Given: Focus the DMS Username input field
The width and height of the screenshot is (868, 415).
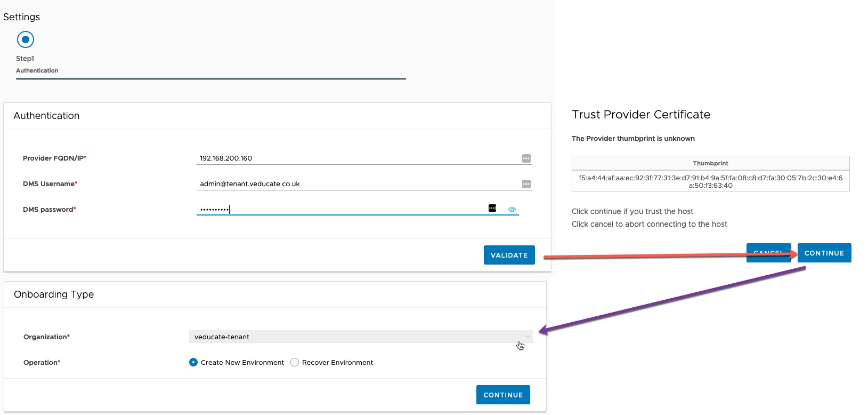Looking at the screenshot, I should [x=364, y=184].
